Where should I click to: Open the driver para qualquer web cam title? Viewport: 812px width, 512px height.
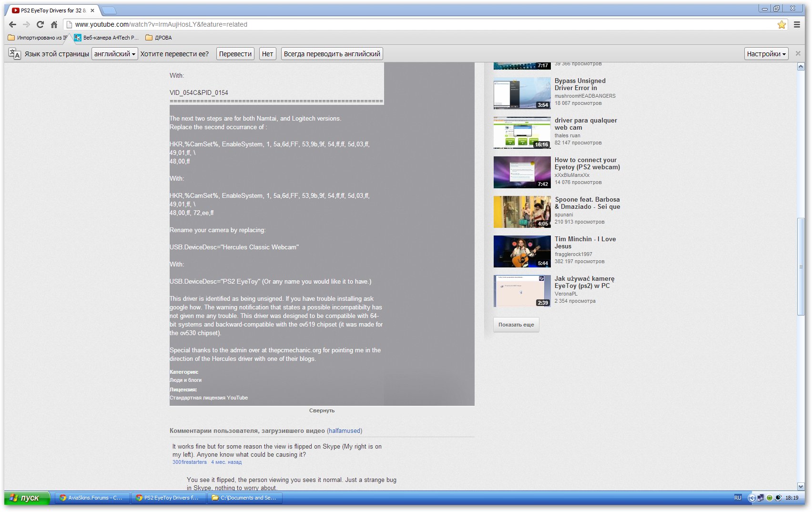[x=586, y=124]
